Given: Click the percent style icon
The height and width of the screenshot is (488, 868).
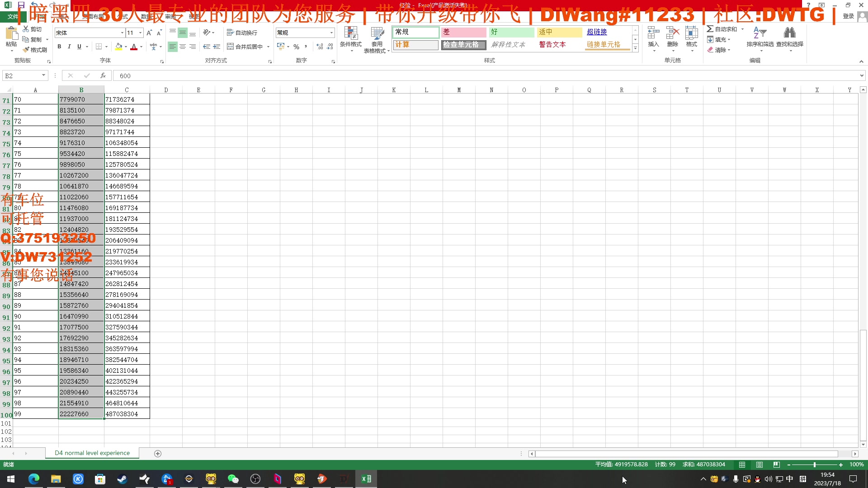Looking at the screenshot, I should [296, 47].
